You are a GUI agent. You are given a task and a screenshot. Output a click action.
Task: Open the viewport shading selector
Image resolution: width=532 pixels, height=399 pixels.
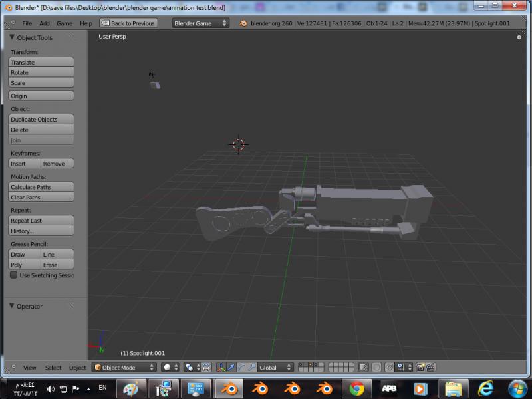170,368
